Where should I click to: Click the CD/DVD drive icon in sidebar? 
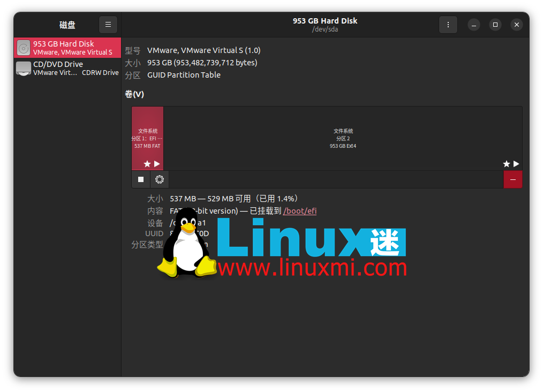click(x=23, y=68)
